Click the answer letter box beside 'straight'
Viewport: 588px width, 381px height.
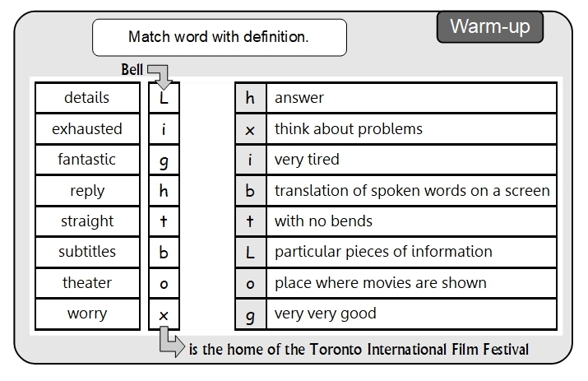[164, 221]
